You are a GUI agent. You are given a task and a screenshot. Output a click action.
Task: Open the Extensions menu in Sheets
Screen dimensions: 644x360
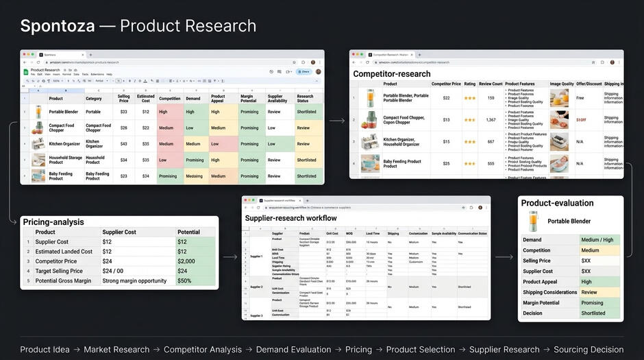(97, 74)
